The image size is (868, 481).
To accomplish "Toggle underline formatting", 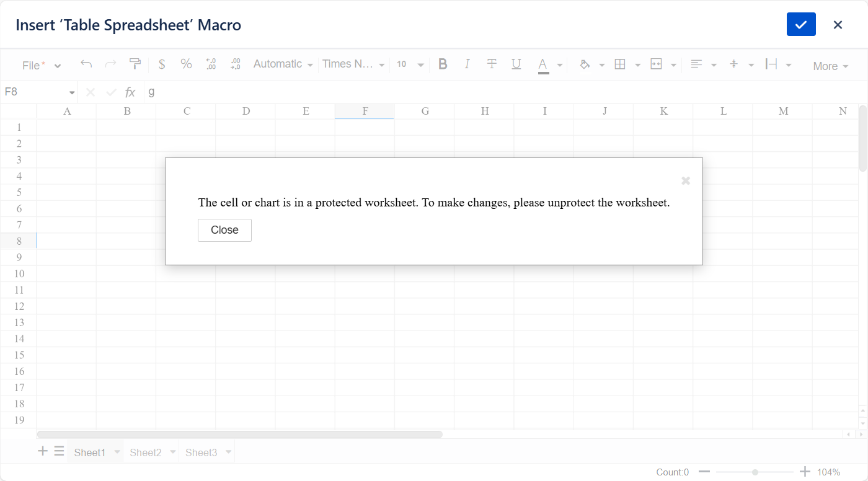I will point(516,64).
